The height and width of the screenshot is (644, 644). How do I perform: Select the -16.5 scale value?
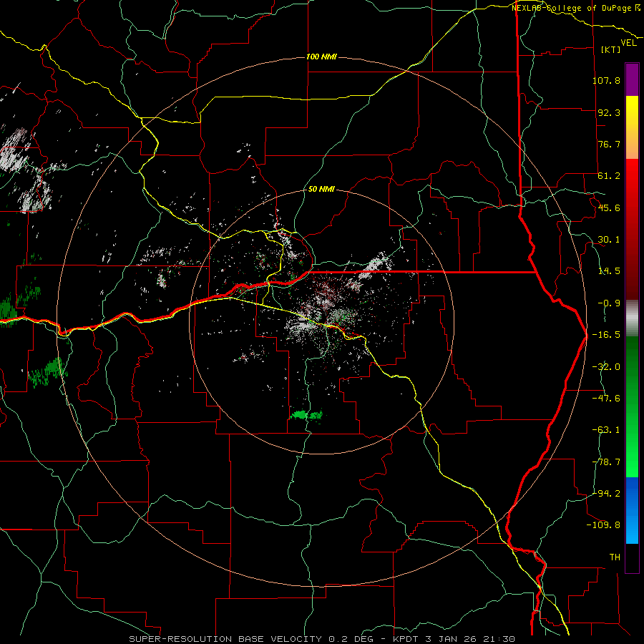(x=606, y=335)
